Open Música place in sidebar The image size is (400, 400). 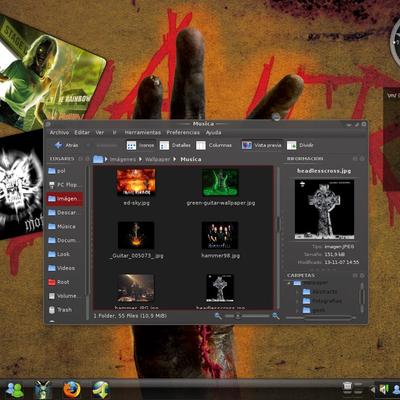(65, 226)
